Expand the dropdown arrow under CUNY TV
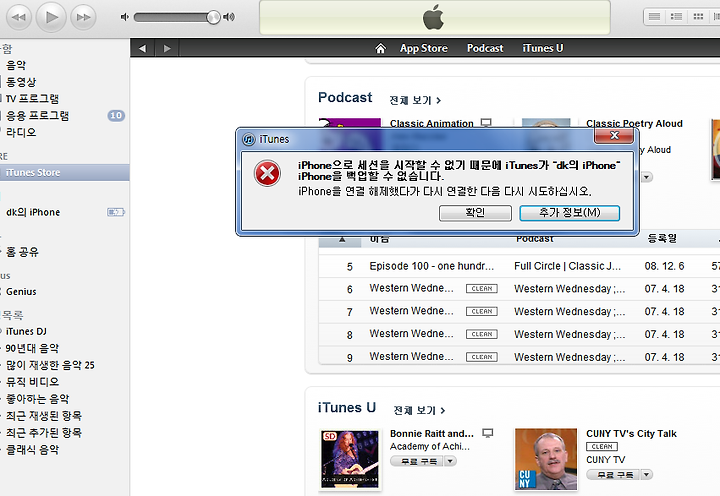Viewport: 720px width, 496px height. (x=647, y=474)
